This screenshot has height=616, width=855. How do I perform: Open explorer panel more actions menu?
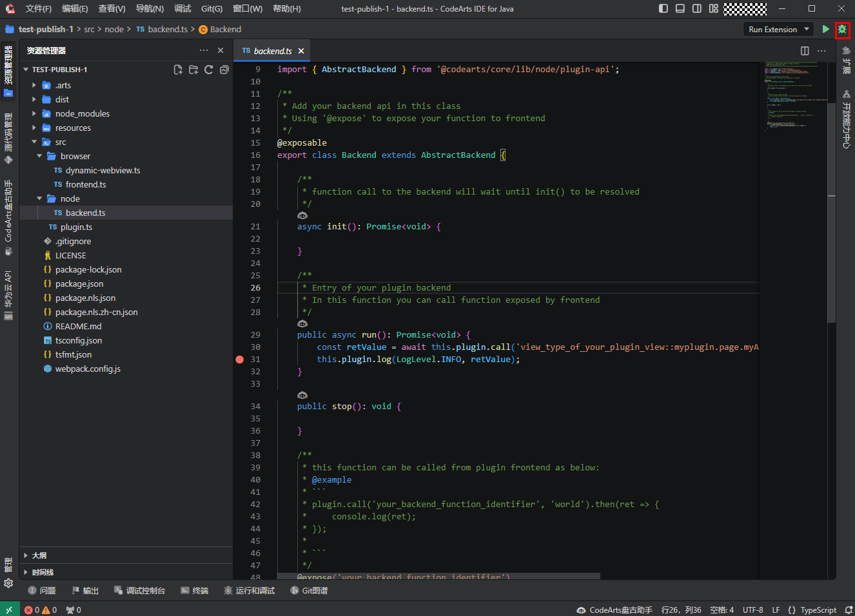pos(204,50)
